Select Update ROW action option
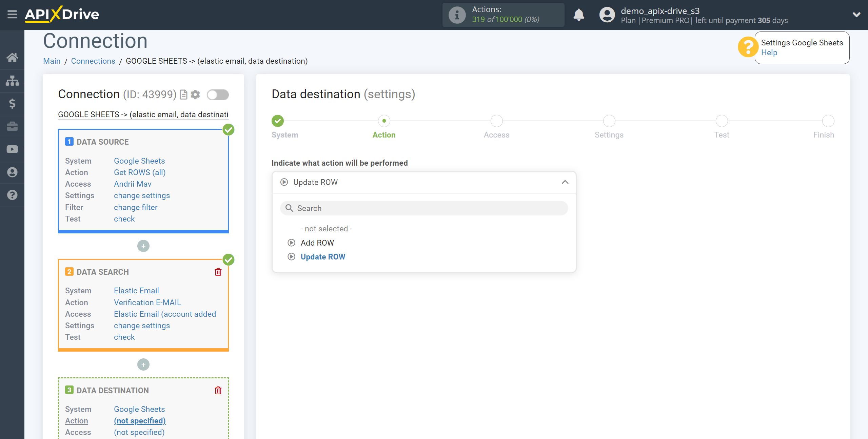868x439 pixels. (x=323, y=257)
